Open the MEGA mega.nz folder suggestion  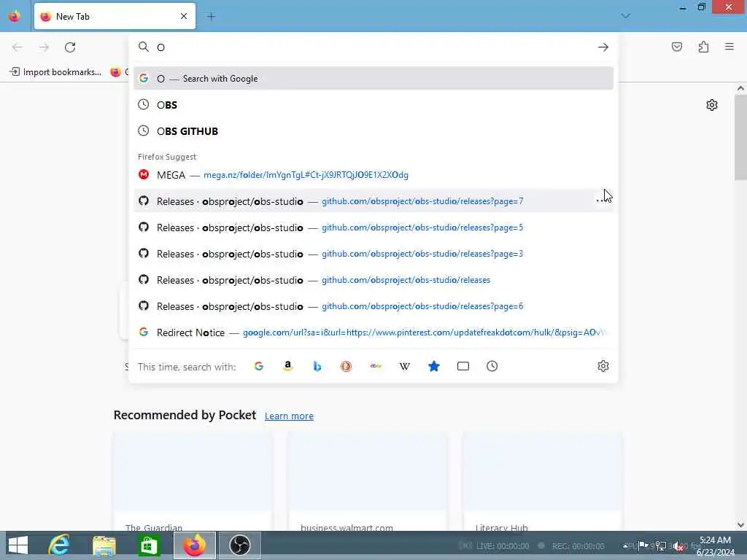pyautogui.click(x=373, y=175)
